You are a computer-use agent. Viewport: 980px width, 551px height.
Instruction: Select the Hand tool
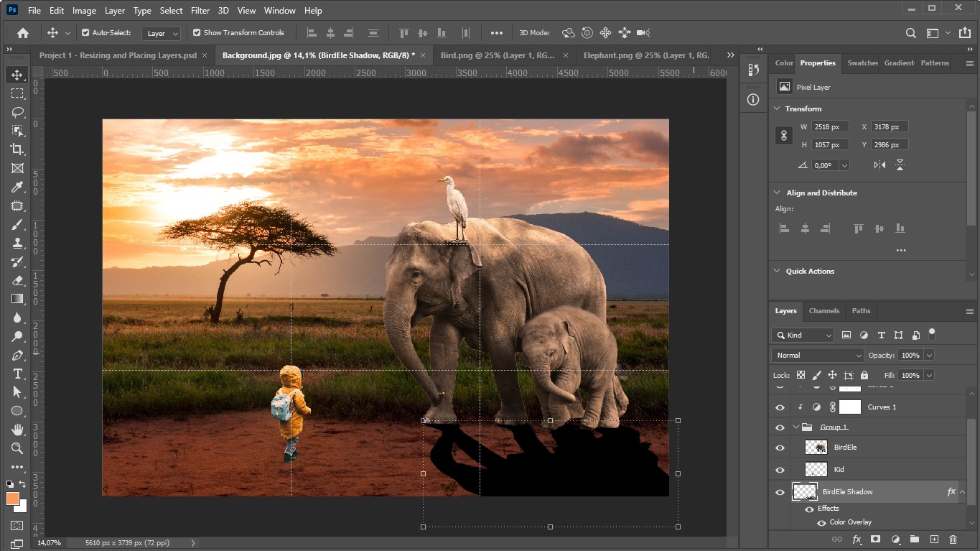[17, 430]
